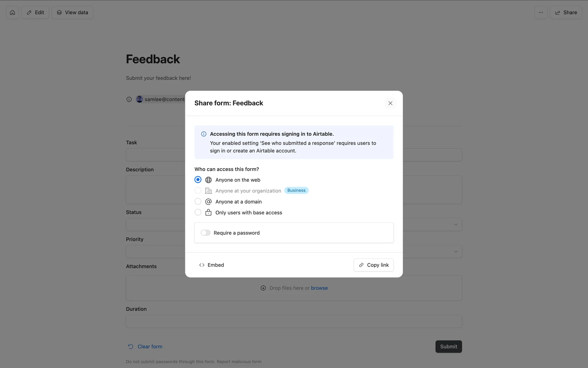
Task: Expand the Status dropdown chevron
Action: point(455,224)
